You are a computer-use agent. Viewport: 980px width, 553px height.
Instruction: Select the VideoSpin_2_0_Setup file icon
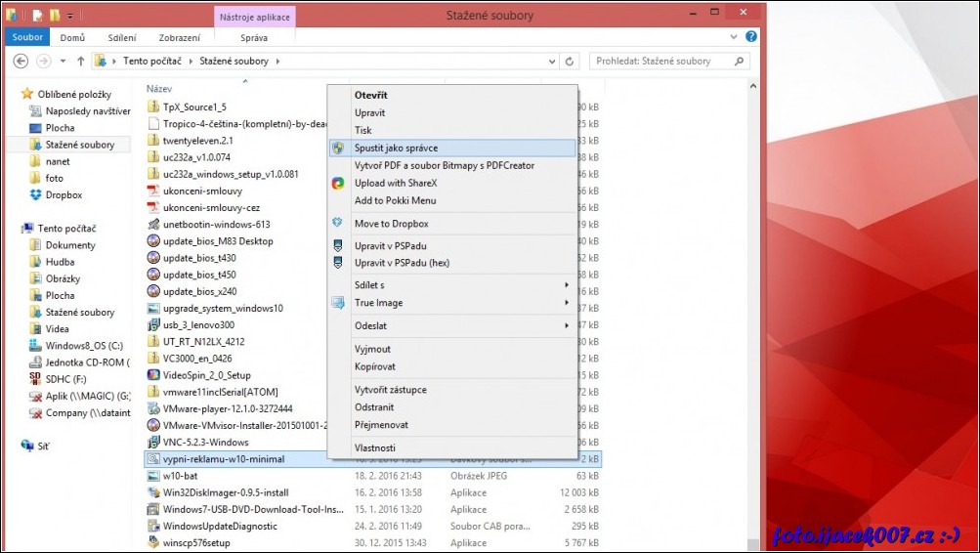click(x=153, y=374)
